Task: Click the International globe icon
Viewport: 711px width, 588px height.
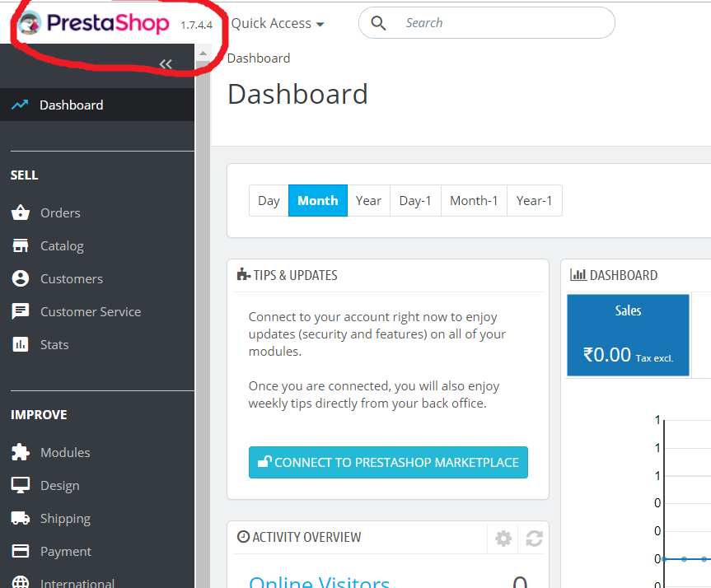Action: click(x=21, y=582)
